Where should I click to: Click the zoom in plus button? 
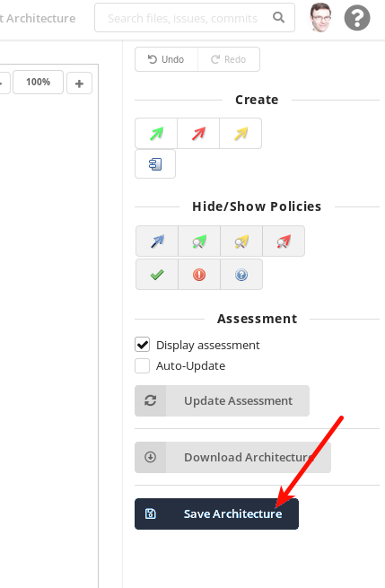pyautogui.click(x=79, y=83)
